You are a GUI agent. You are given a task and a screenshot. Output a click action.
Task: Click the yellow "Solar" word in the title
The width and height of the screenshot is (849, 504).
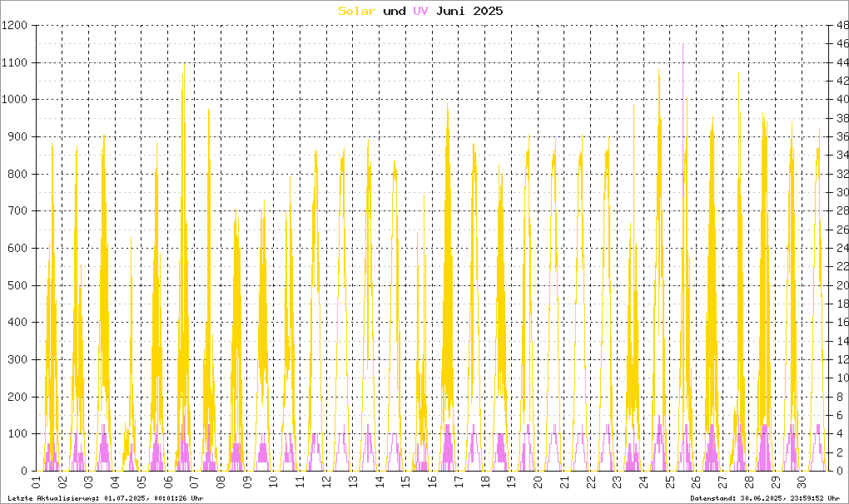coord(356,11)
